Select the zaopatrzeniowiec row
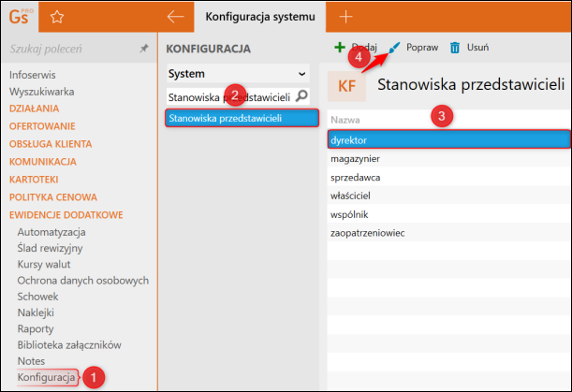Screen dimensions: 572x392 [449, 233]
